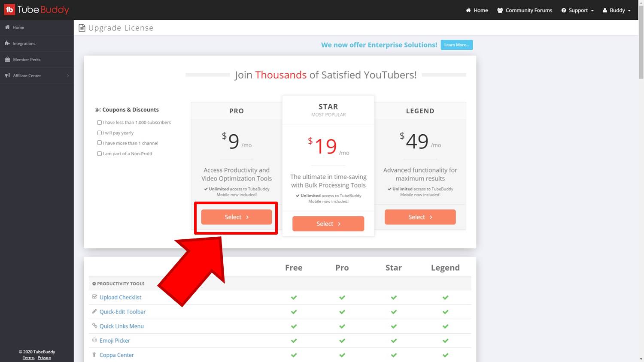This screenshot has height=362, width=644.
Task: Open the Upload Checklist link
Action: point(120,297)
